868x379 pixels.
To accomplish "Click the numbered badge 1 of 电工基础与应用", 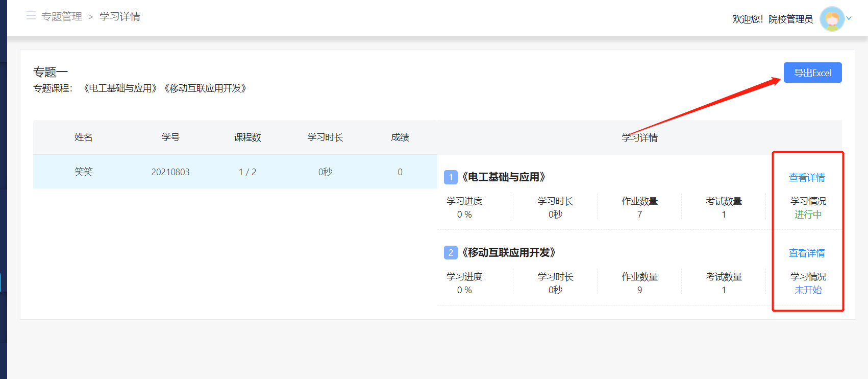I will coord(451,177).
